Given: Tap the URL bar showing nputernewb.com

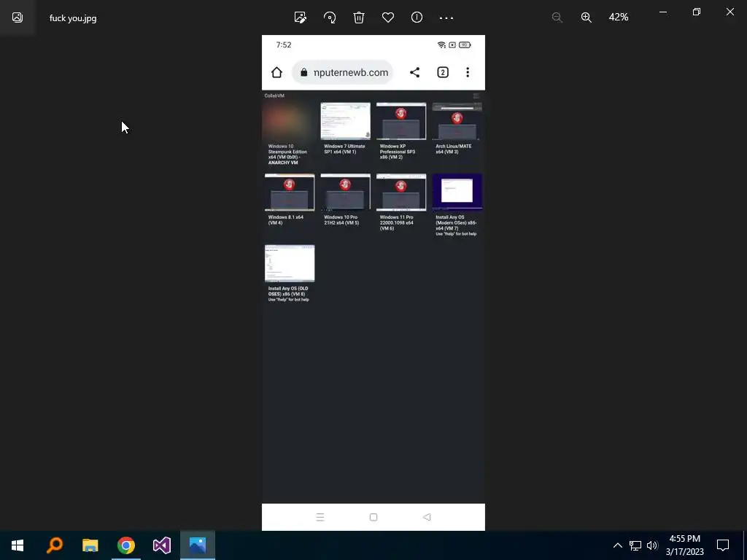Looking at the screenshot, I should [343, 72].
